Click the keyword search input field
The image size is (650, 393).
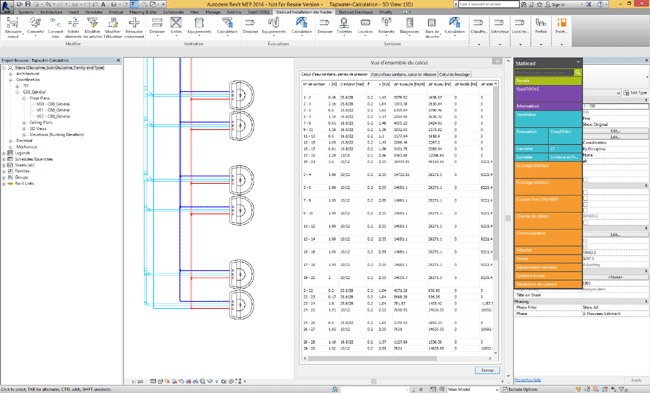pyautogui.click(x=488, y=4)
